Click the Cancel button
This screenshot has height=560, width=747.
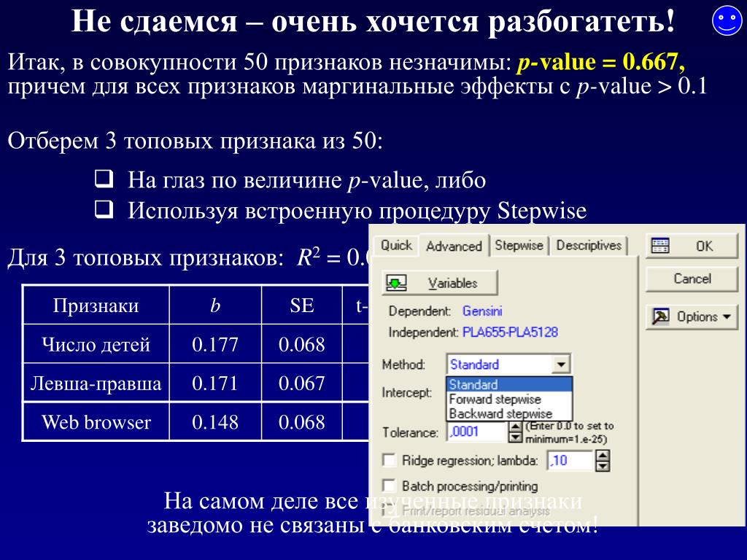[692, 279]
